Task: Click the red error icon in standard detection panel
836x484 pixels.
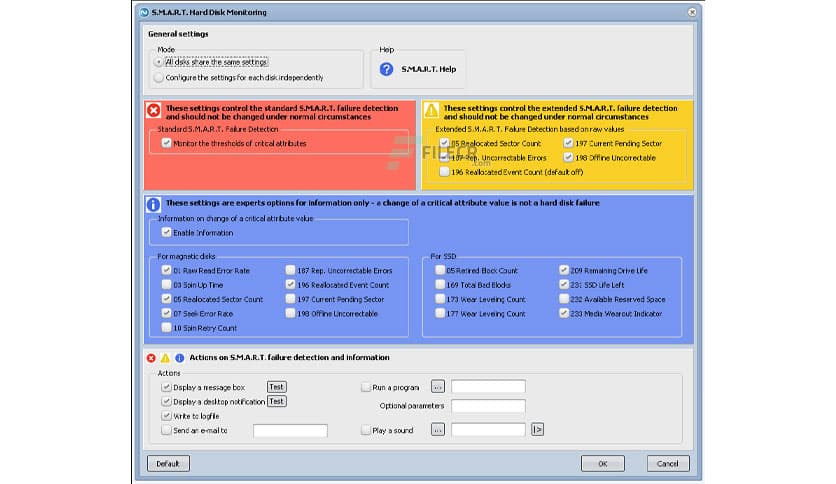Action: tap(154, 110)
